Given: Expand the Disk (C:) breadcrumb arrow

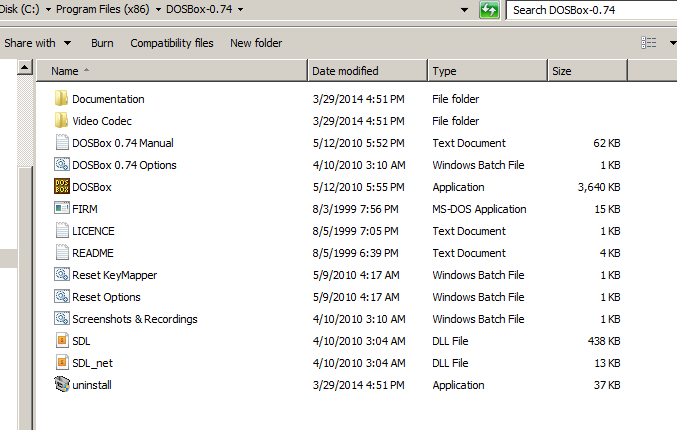Looking at the screenshot, I should point(48,9).
